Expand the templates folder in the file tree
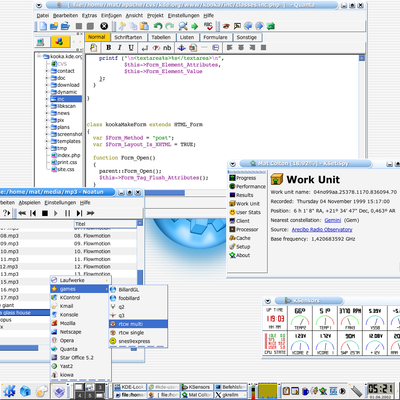400x400 pixels. click(x=47, y=141)
